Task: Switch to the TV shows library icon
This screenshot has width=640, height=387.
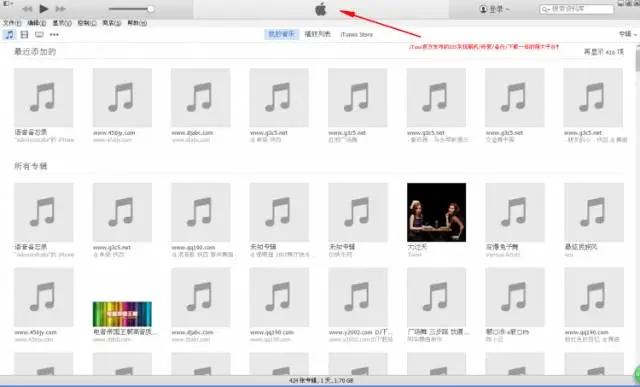Action: pyautogui.click(x=39, y=35)
